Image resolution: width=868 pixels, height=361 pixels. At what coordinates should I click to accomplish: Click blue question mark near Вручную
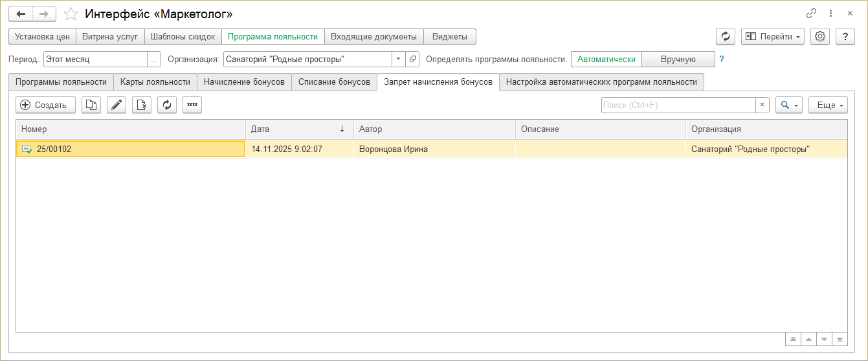(x=722, y=59)
